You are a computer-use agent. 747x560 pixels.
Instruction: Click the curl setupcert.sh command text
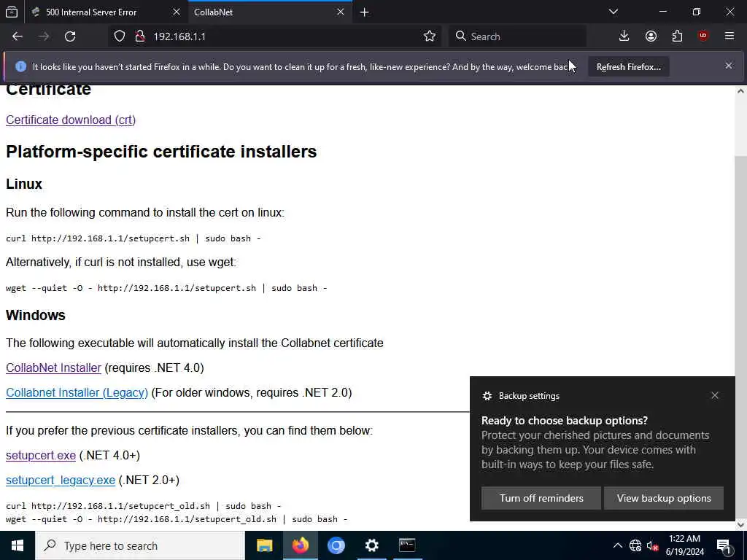[x=133, y=238]
